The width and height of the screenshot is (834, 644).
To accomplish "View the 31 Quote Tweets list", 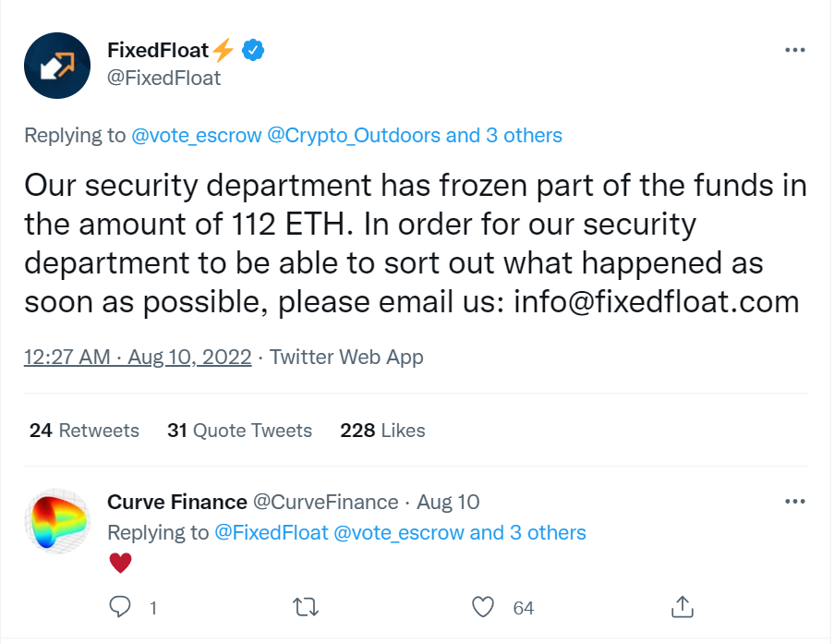I will [239, 431].
